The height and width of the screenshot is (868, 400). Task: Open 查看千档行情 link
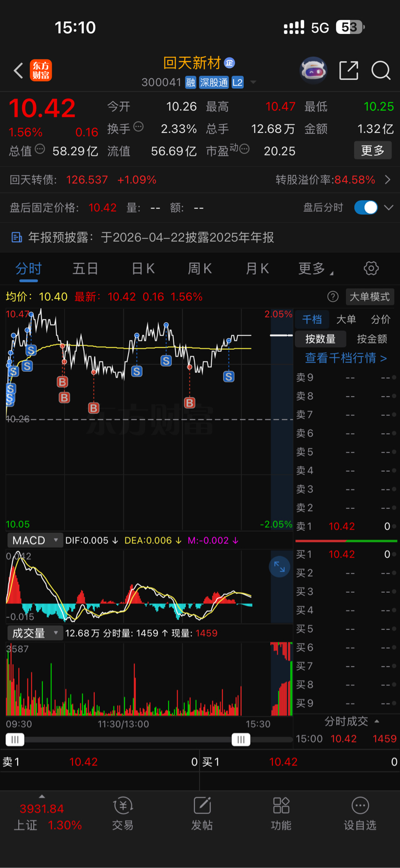tap(346, 358)
